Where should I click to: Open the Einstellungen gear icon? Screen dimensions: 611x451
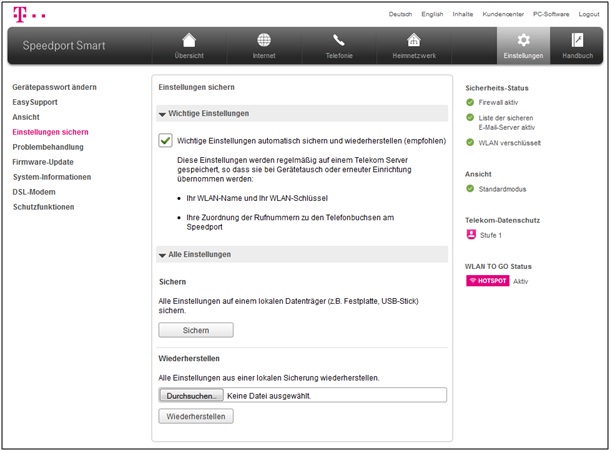click(x=523, y=40)
